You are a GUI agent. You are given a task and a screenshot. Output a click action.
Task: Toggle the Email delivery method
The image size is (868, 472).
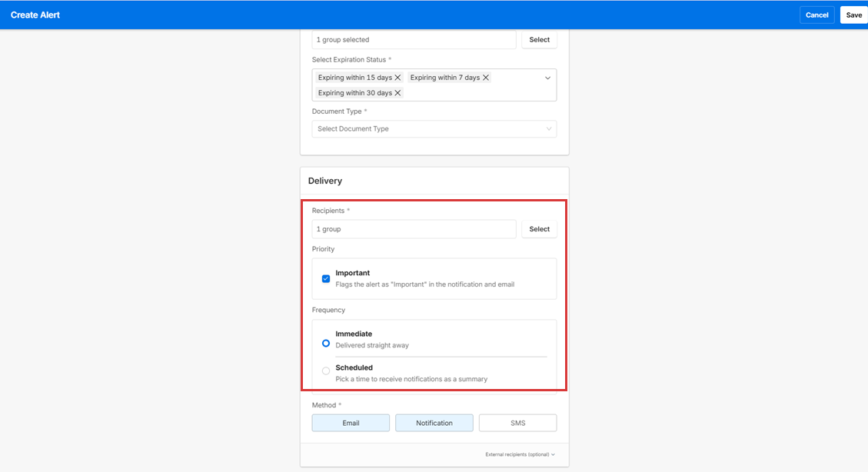351,423
